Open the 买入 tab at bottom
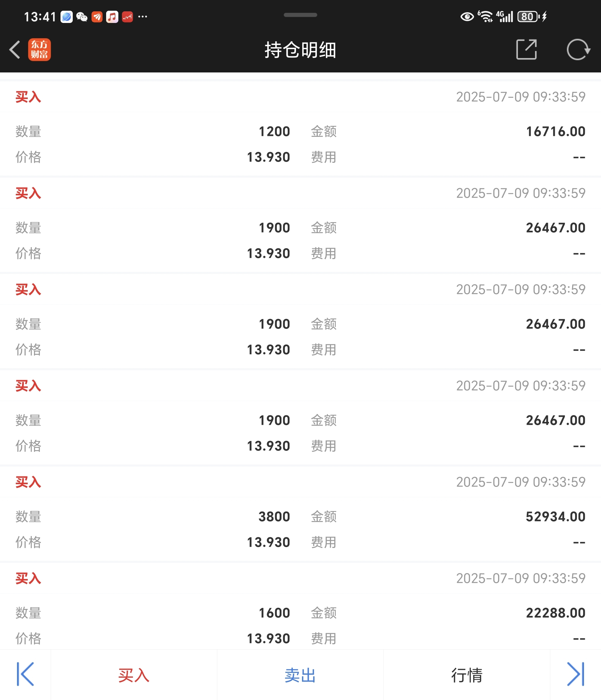This screenshot has width=601, height=700. 134,675
